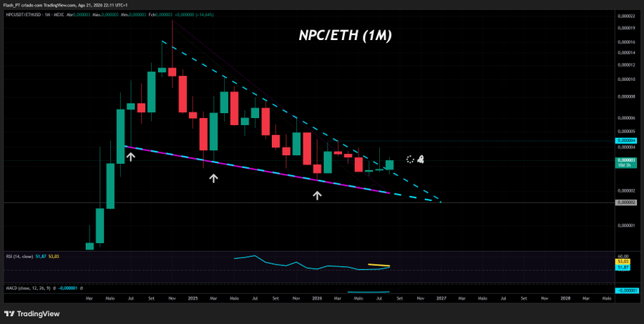The height and width of the screenshot is (324, 644).
Task: Click the 0,000016 price axis label
Action: (x=626, y=42)
